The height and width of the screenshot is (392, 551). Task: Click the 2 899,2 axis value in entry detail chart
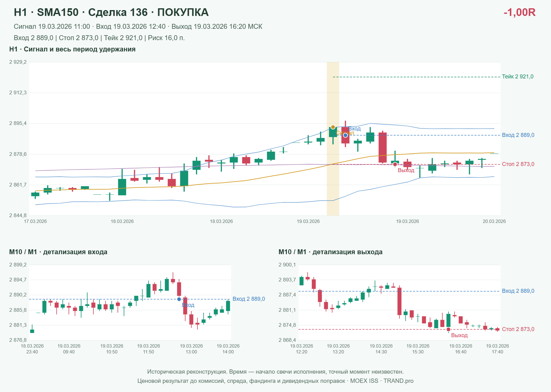[18, 265]
